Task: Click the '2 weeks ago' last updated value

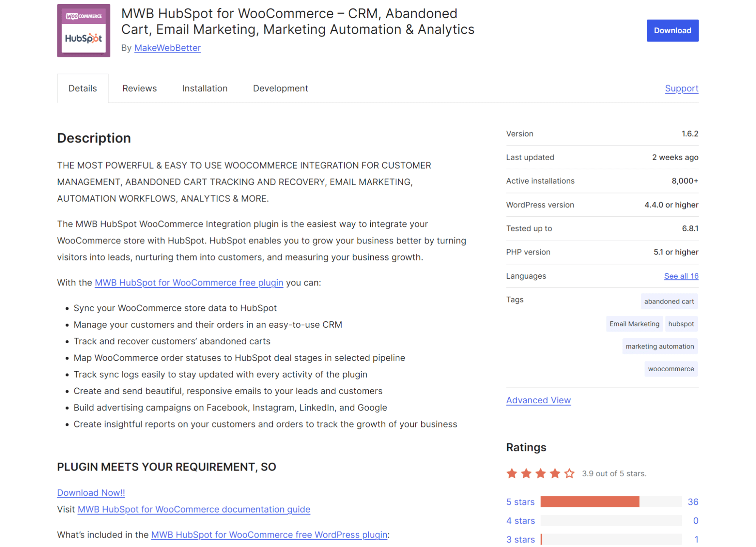Action: click(x=675, y=158)
